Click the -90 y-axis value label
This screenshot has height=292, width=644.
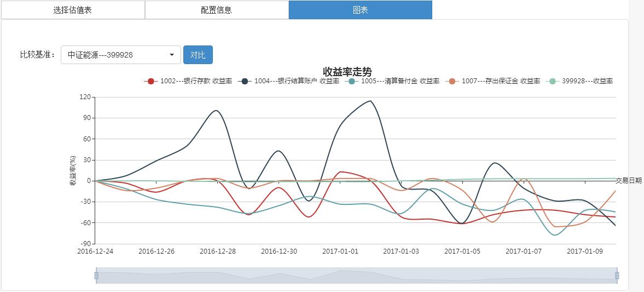pyautogui.click(x=85, y=244)
